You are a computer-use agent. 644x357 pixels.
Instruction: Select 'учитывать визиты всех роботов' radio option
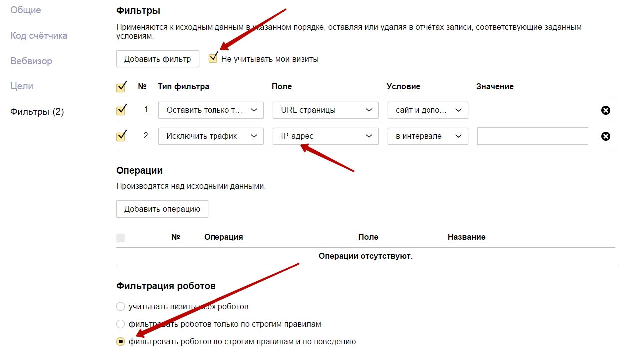[120, 306]
